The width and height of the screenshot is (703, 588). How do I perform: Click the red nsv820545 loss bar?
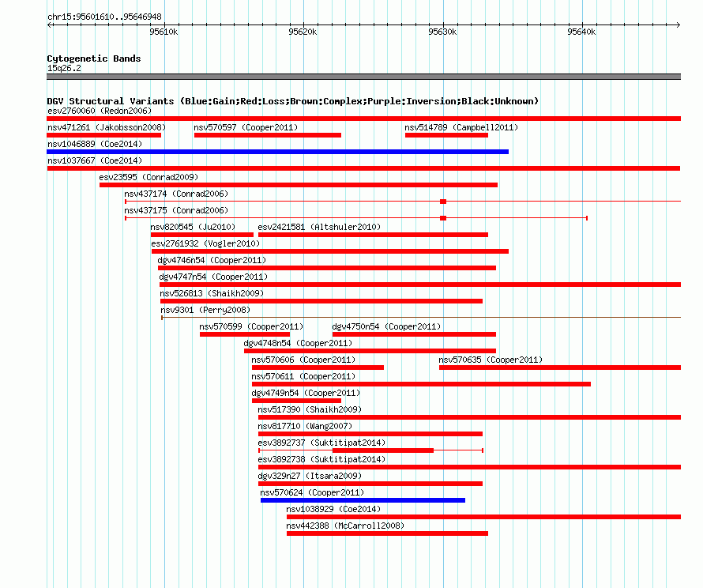pos(202,235)
